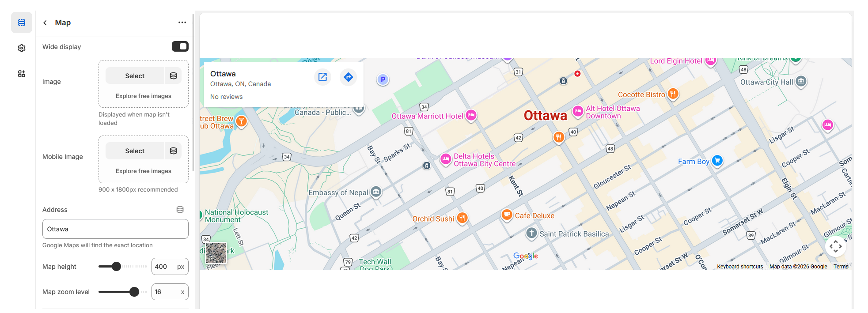This screenshot has height=313, width=868.
Task: Open Ottawa in Google Maps via external link icon
Action: (x=322, y=77)
